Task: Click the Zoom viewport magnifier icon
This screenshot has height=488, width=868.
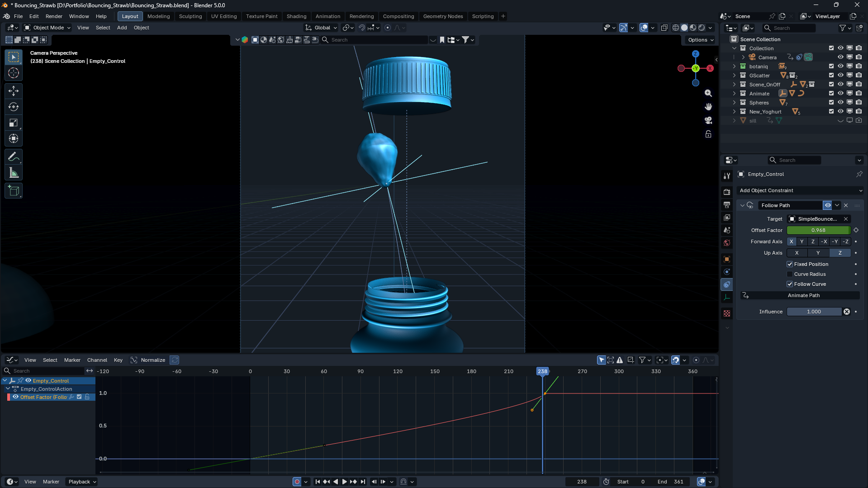Action: [x=708, y=93]
